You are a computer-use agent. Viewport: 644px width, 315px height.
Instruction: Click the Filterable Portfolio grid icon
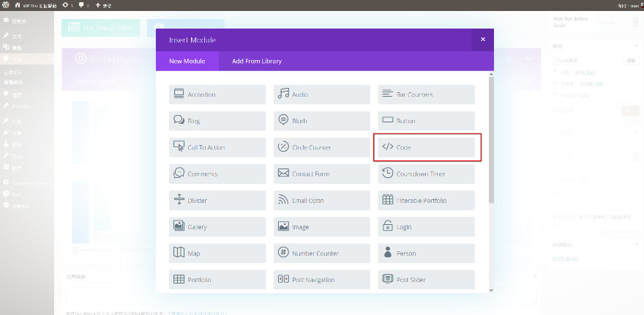click(x=388, y=199)
